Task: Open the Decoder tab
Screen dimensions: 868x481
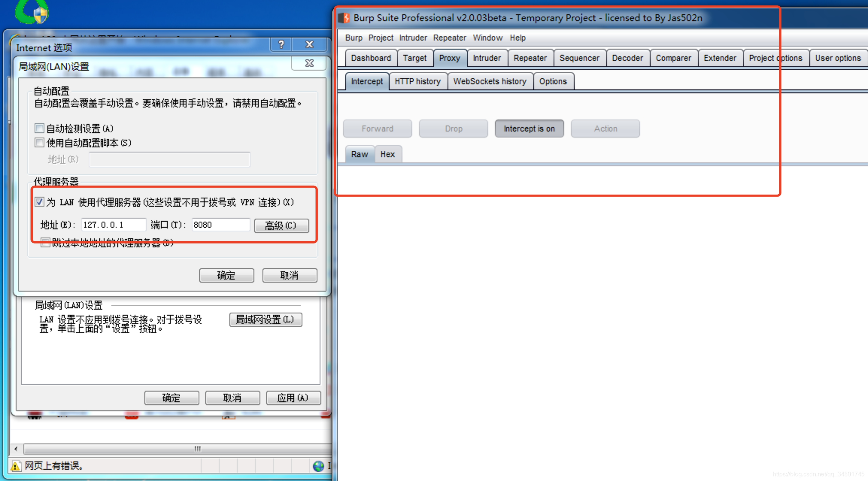Action: tap(627, 58)
